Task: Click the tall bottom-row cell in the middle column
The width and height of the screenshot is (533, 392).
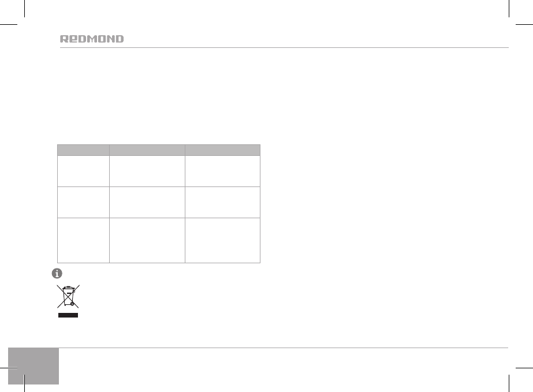Action: tap(147, 240)
